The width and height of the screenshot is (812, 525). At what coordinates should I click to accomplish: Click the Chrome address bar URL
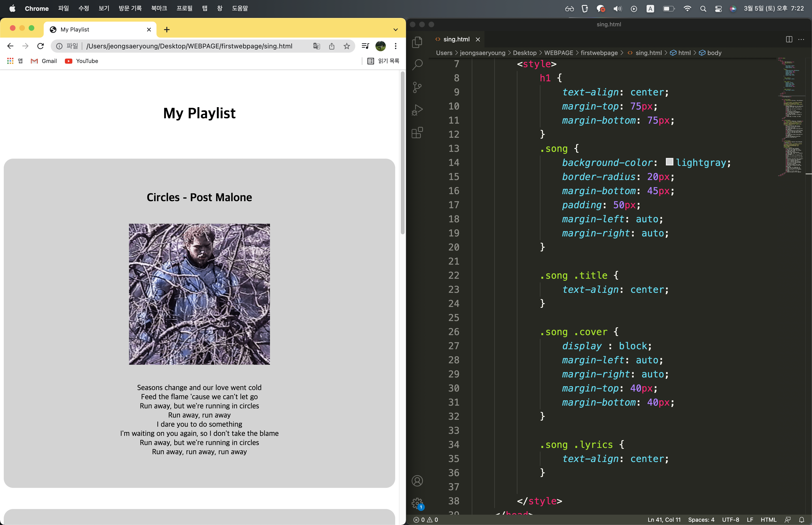(x=189, y=46)
